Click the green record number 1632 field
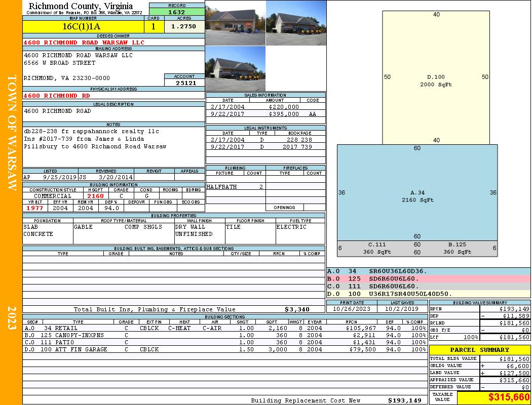The image size is (532, 405). click(x=176, y=12)
